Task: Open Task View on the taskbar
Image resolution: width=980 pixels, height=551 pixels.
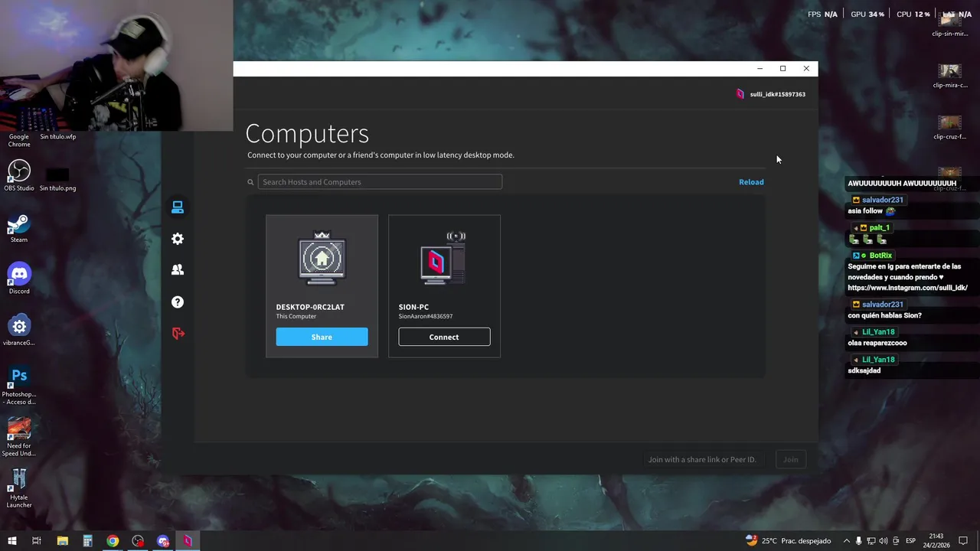Action: 36,541
